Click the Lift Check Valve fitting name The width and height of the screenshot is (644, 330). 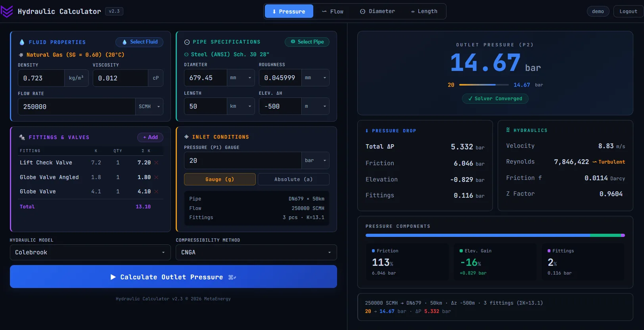click(46, 163)
